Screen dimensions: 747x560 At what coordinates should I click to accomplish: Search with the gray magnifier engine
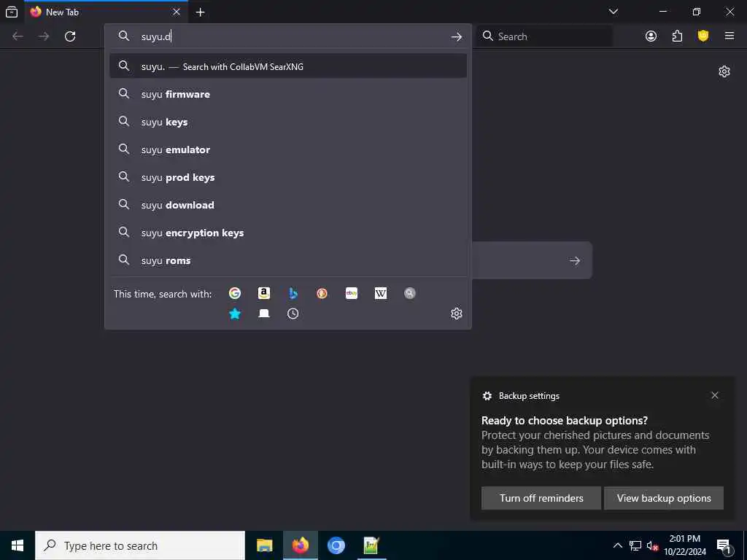[x=410, y=293]
